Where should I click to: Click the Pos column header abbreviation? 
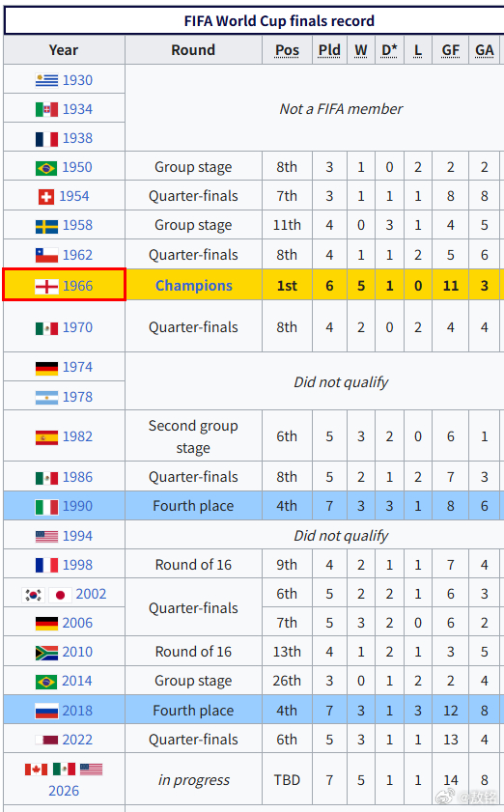[287, 50]
